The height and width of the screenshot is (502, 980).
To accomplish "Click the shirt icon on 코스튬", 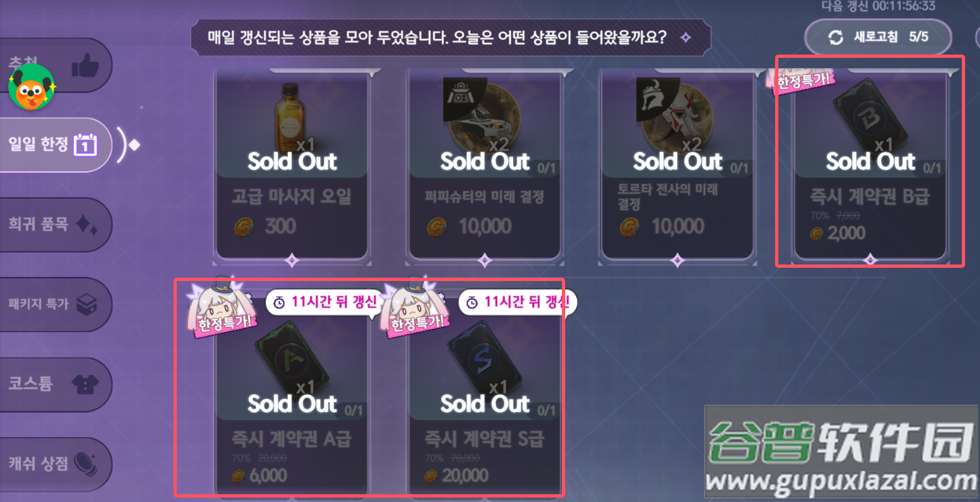I will [85, 384].
